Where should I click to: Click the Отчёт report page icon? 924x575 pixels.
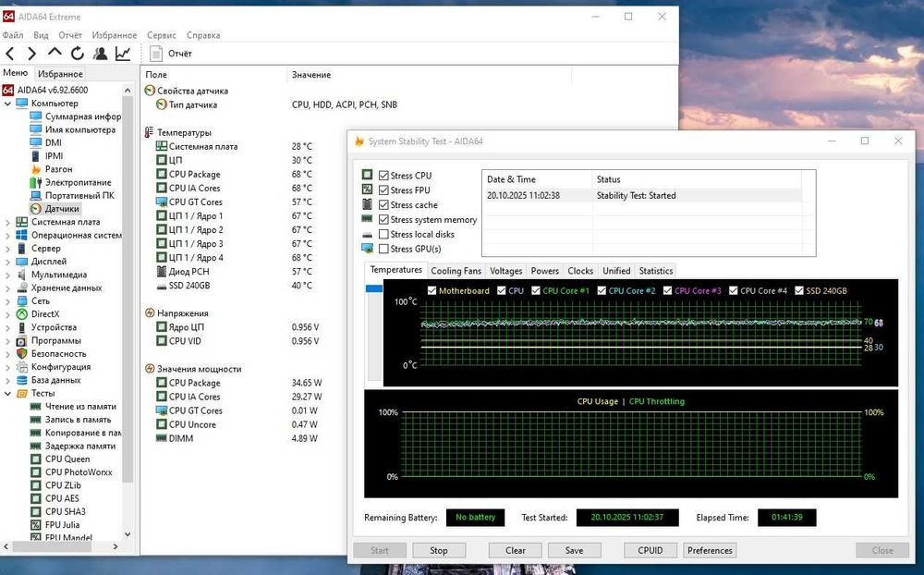click(x=155, y=54)
